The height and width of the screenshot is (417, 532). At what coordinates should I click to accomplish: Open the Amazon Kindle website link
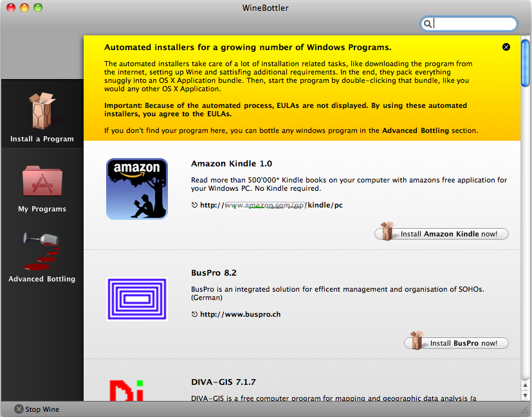coord(271,205)
